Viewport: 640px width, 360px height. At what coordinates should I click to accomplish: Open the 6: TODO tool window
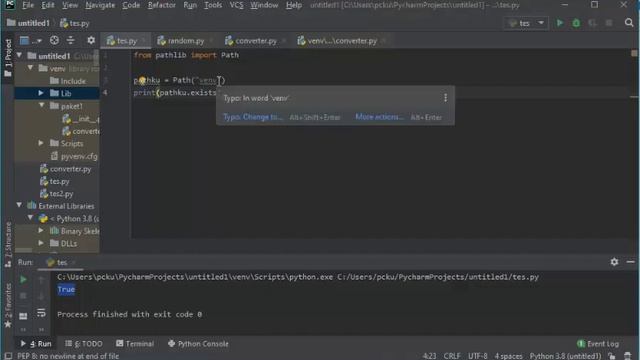pyautogui.click(x=84, y=344)
